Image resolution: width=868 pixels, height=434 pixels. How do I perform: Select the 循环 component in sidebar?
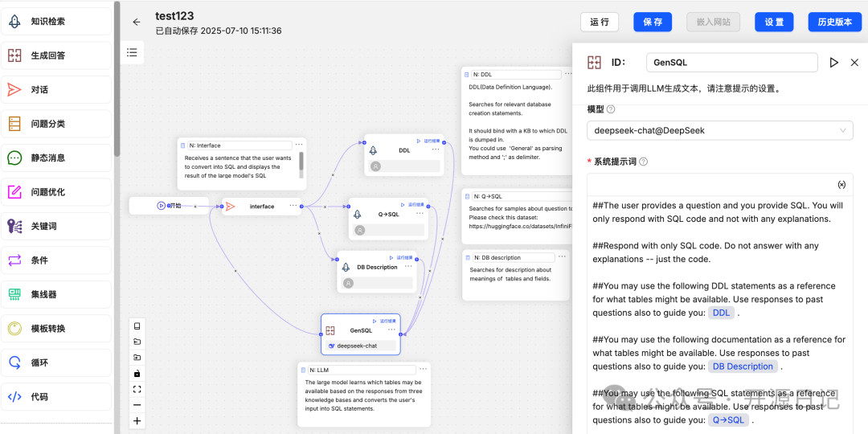click(56, 362)
